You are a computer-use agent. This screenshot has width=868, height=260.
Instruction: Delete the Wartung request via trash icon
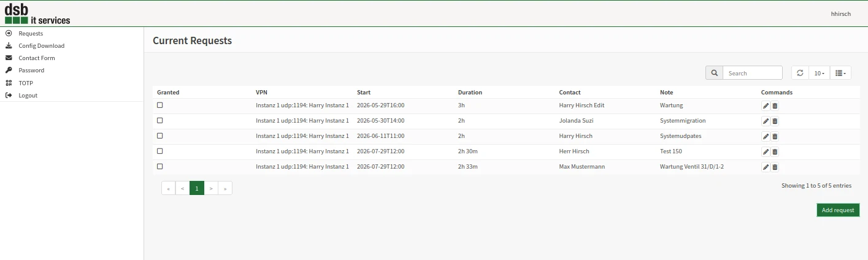775,106
